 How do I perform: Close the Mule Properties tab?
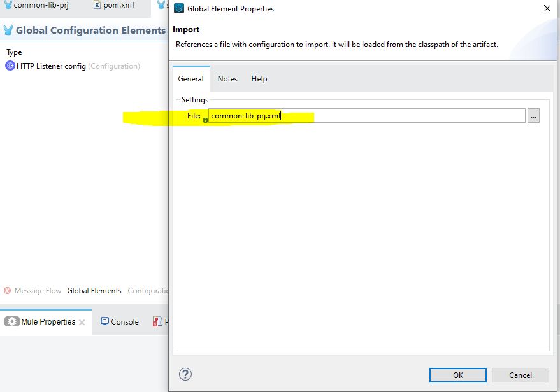[x=82, y=323]
